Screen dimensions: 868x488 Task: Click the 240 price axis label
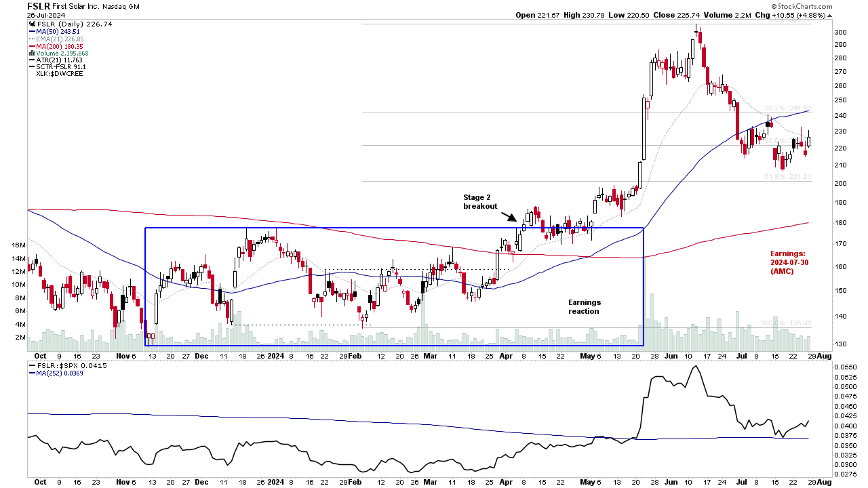point(840,115)
